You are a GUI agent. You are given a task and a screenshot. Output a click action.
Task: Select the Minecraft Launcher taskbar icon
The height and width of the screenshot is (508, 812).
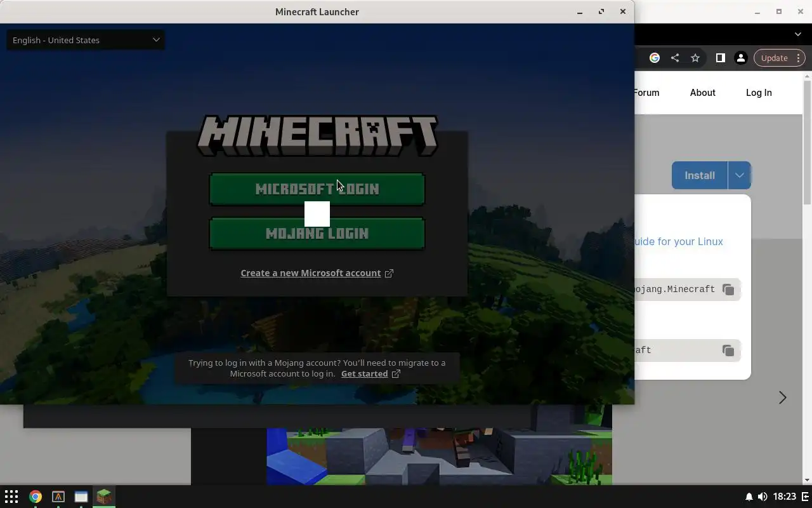pos(104,497)
